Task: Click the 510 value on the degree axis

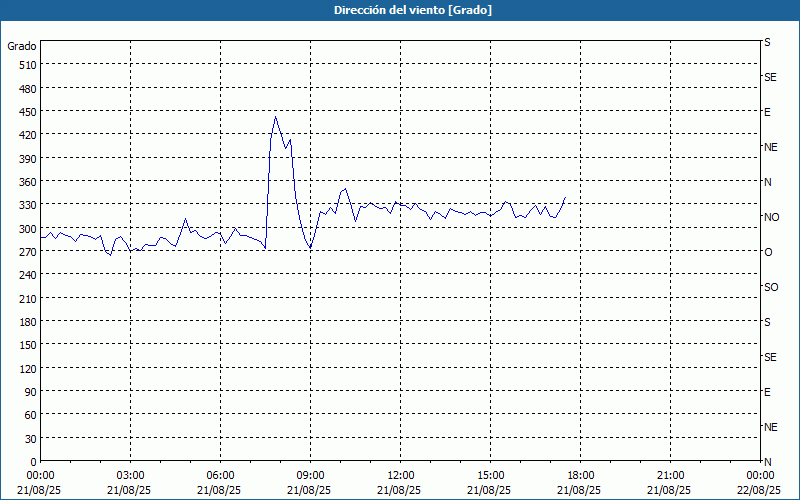Action: [28, 65]
